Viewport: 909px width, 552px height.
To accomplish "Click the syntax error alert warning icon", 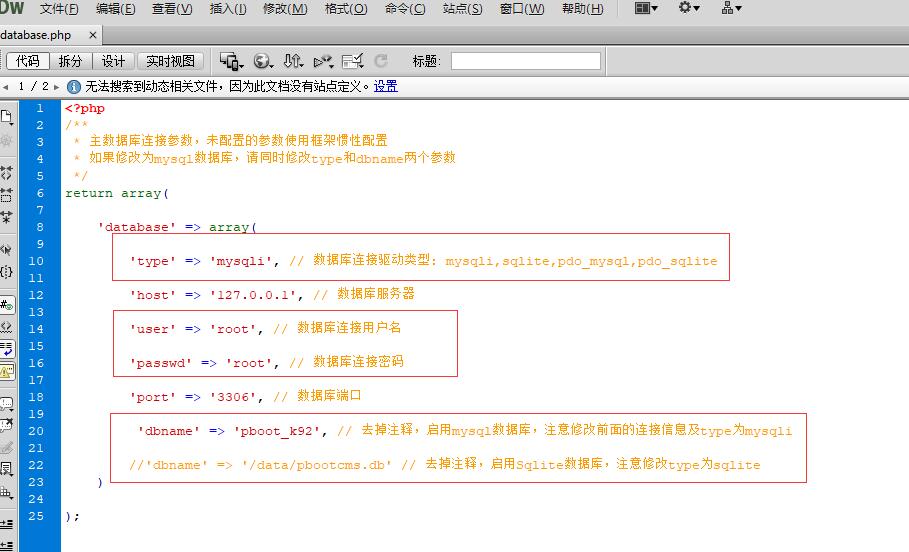I will [7, 372].
